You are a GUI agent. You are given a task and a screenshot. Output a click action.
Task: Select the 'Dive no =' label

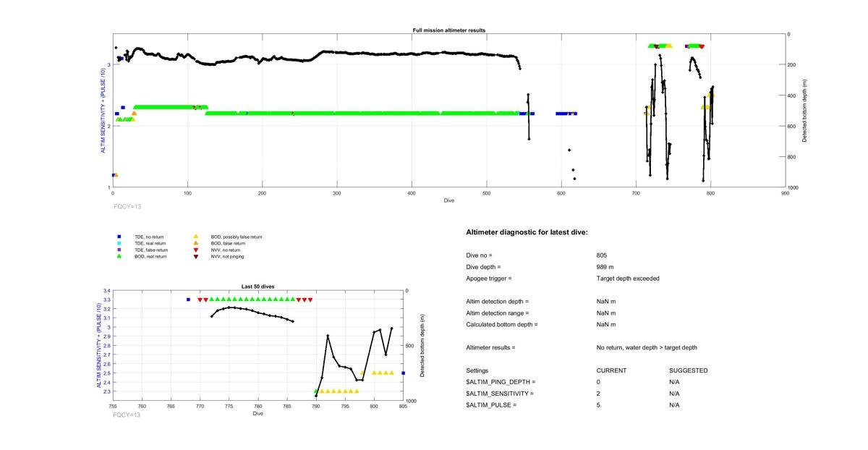(480, 255)
